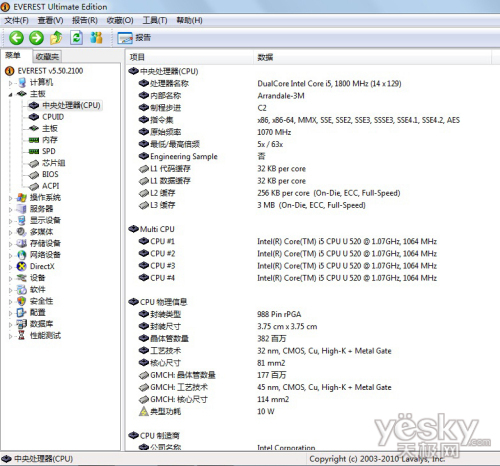Select 中央处理器(CPU) item in the tree
500x466 pixels.
pos(71,105)
